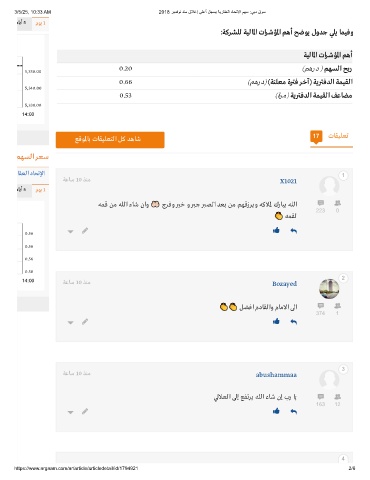
Task: Click Bozayed's avatar picture
Action: click(x=329, y=288)
